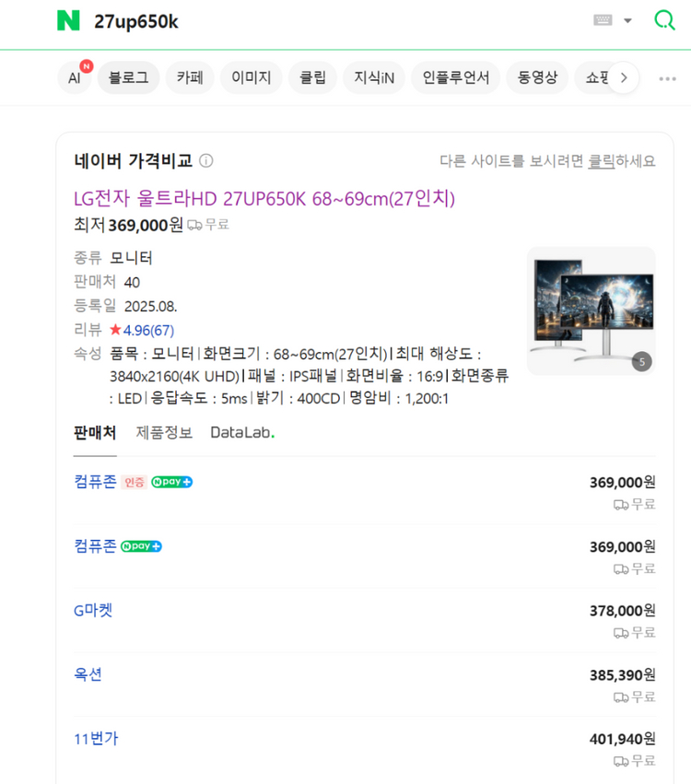Screen dimensions: 691x784
Task: Open the LG전자 울트라HD 27UP650K product title
Action: pyautogui.click(x=264, y=198)
